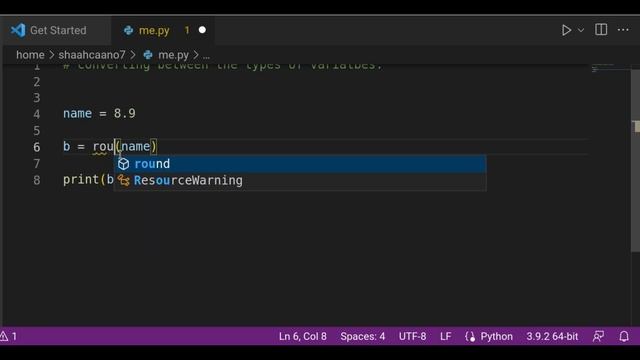The height and width of the screenshot is (360, 640).
Task: Click line number 4 in gutter
Action: 37,114
